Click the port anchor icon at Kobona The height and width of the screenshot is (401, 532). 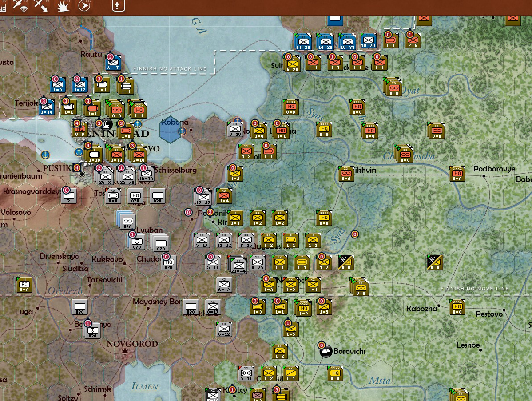click(182, 131)
